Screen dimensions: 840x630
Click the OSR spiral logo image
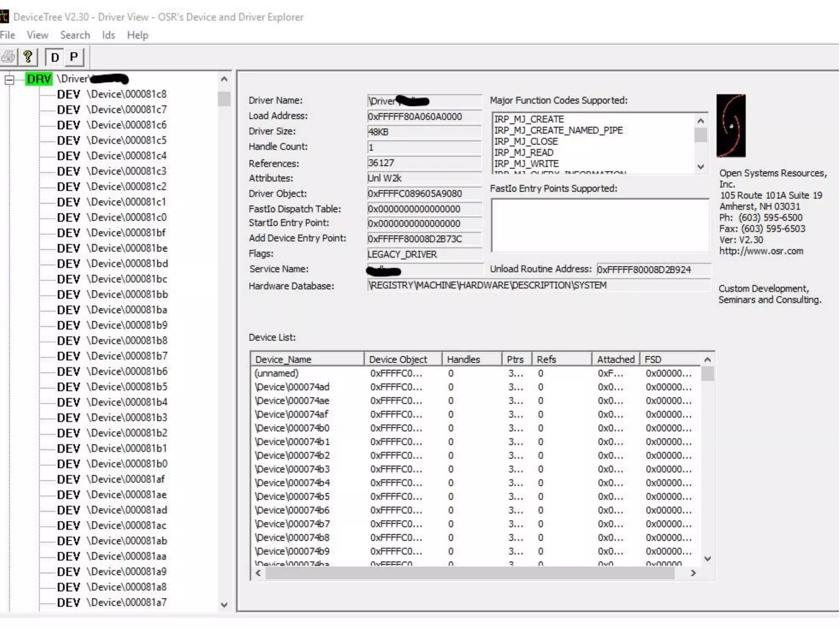730,126
